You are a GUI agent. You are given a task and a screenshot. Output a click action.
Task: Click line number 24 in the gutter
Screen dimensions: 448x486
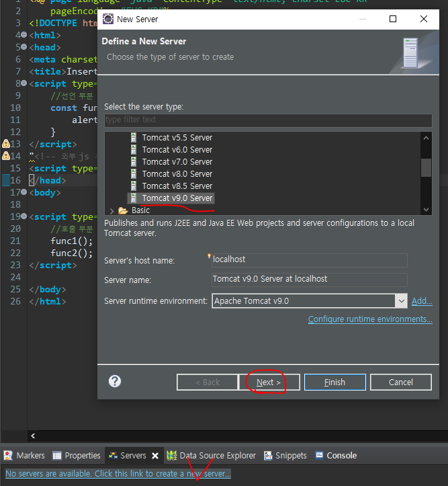(15, 277)
